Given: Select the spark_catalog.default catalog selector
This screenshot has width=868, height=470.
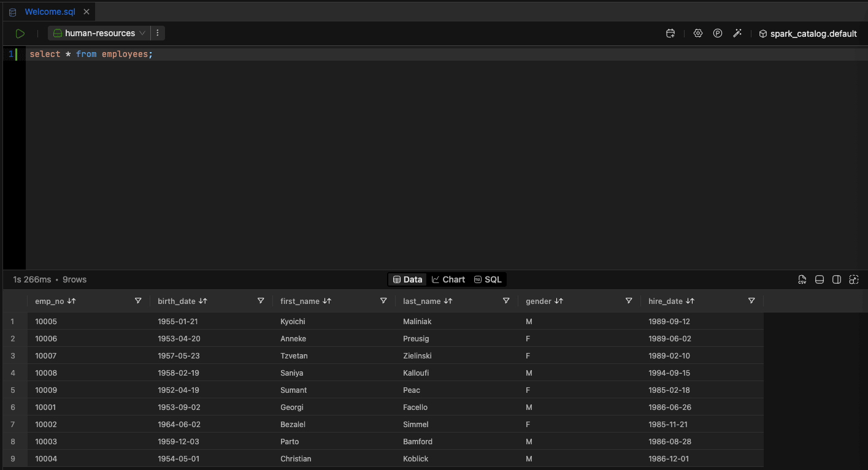Looking at the screenshot, I should (808, 34).
